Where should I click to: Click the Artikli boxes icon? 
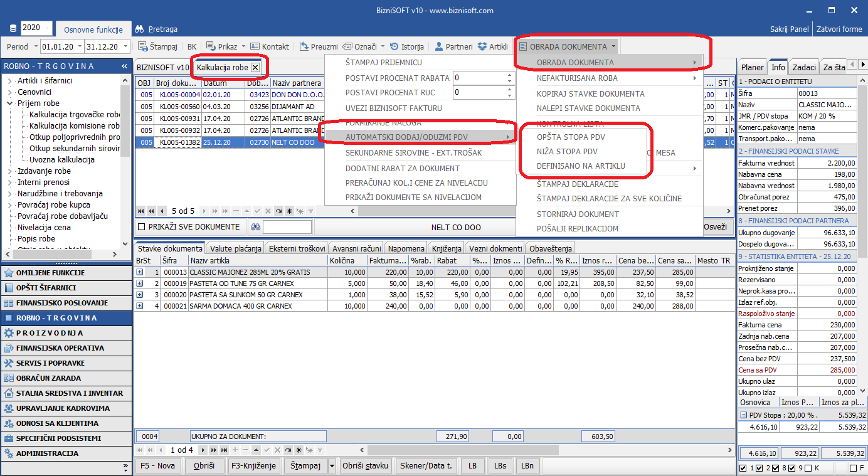482,46
